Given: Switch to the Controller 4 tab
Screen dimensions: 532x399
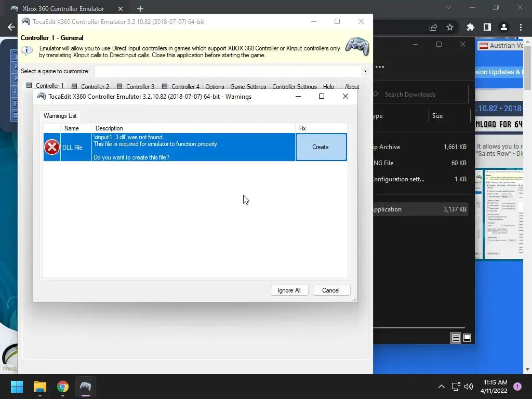Looking at the screenshot, I should (181, 87).
